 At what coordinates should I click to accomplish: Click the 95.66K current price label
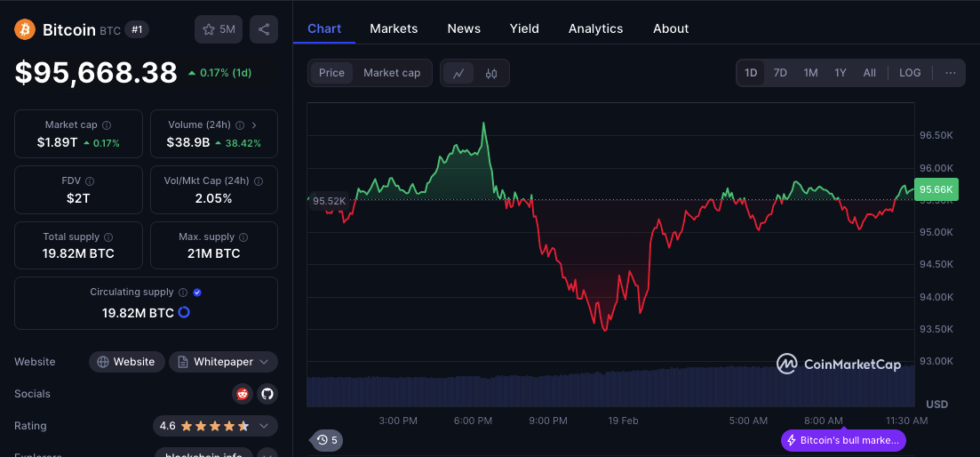pos(936,189)
